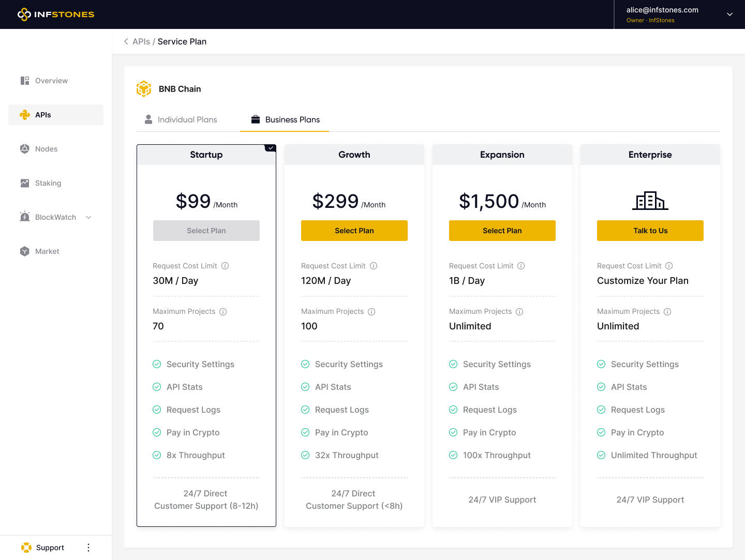The height and width of the screenshot is (560, 745).
Task: Click the selected checkmark badge on Startup card
Action: 271,148
